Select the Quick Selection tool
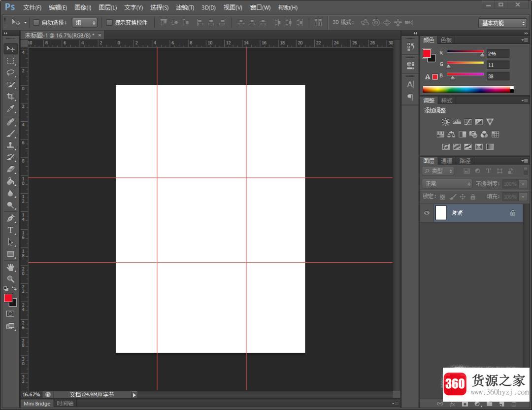Viewport: 532px width, 410px height. 10,84
